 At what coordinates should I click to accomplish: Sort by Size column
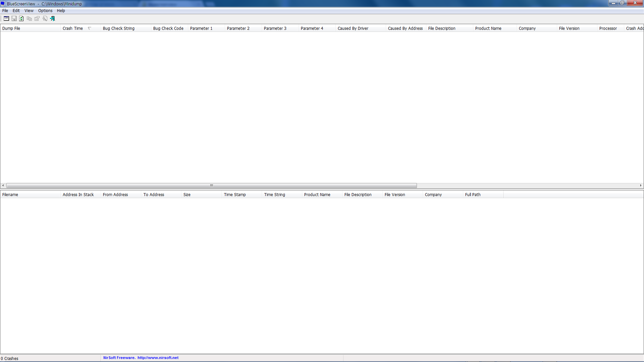click(x=201, y=195)
